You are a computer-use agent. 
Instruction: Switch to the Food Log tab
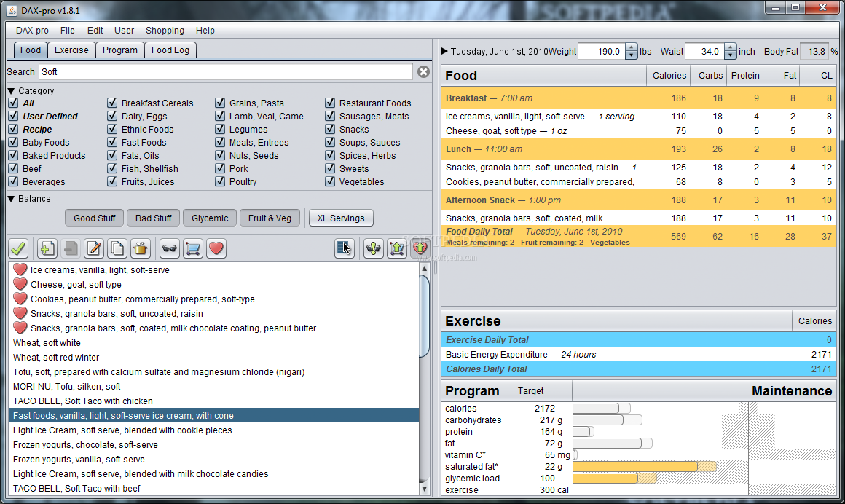tap(170, 50)
